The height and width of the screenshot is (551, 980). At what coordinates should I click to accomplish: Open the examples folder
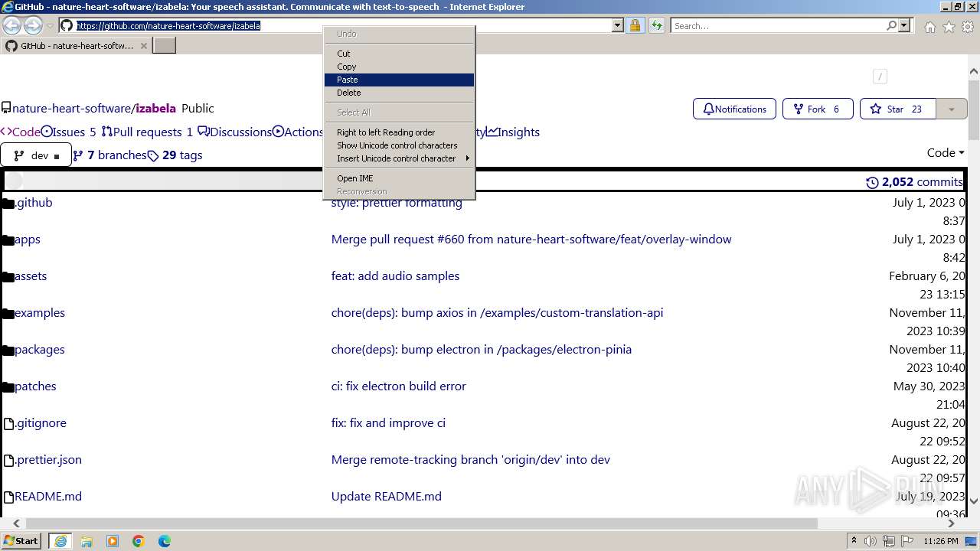[40, 312]
